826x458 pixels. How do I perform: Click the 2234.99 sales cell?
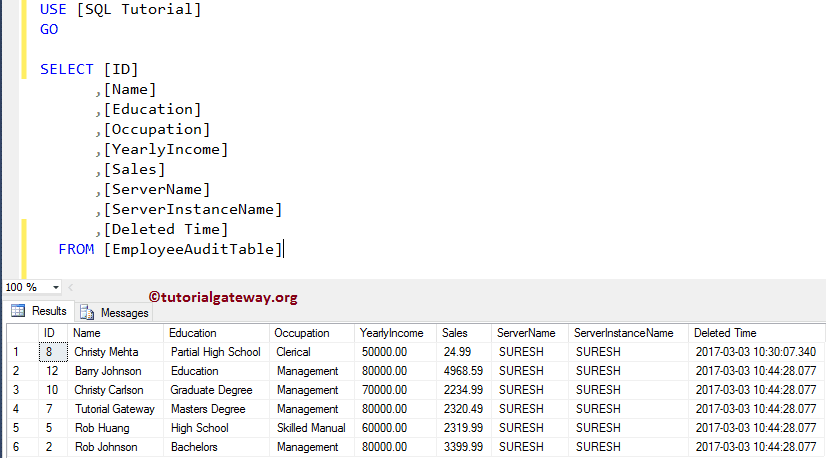point(464,390)
